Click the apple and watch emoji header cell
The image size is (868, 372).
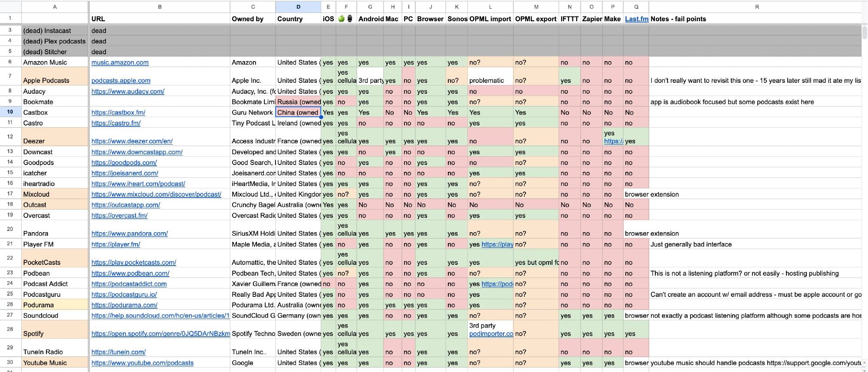coord(346,19)
